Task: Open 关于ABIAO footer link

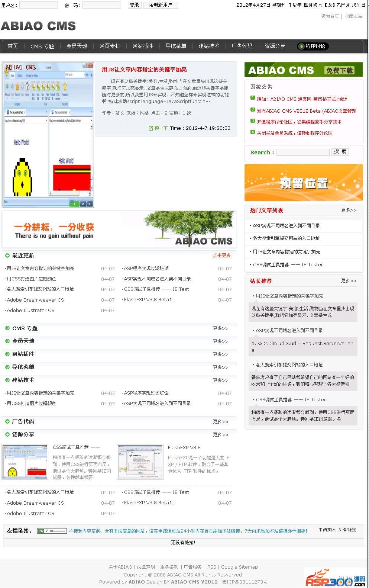Action: pyautogui.click(x=120, y=567)
